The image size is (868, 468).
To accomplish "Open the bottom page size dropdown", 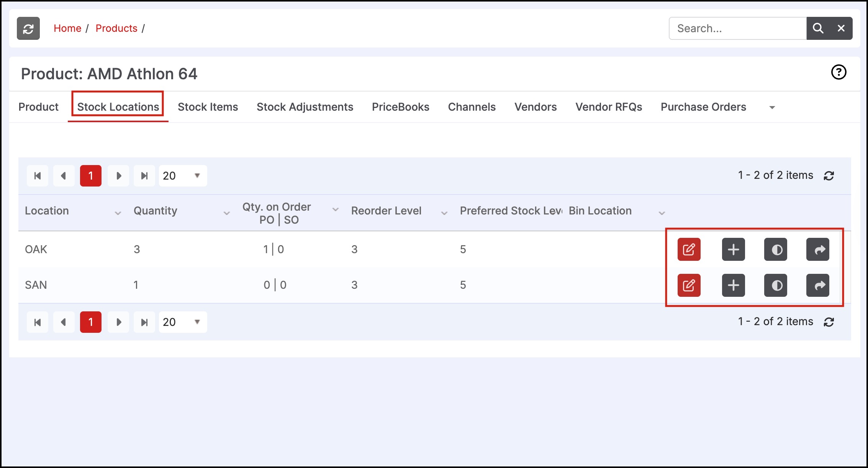I will [x=183, y=322].
